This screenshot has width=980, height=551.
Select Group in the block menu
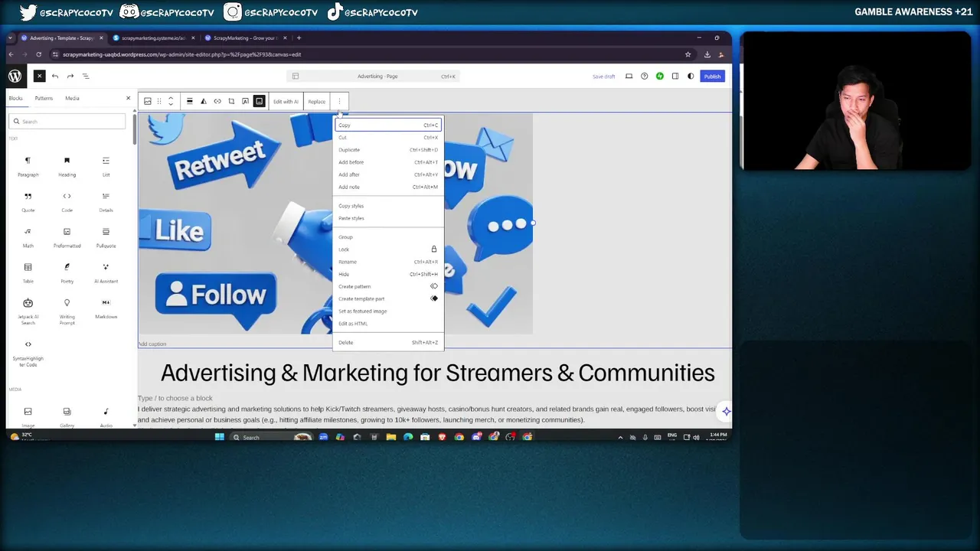click(388, 237)
